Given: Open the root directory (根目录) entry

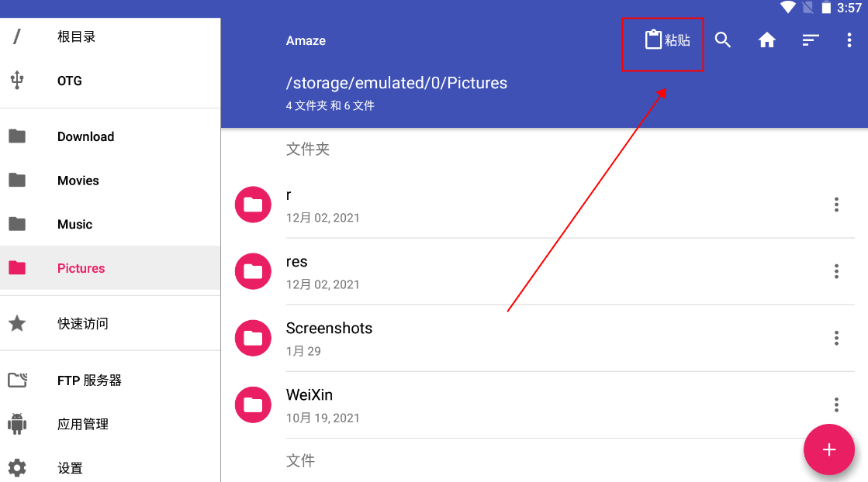Looking at the screenshot, I should coord(76,36).
